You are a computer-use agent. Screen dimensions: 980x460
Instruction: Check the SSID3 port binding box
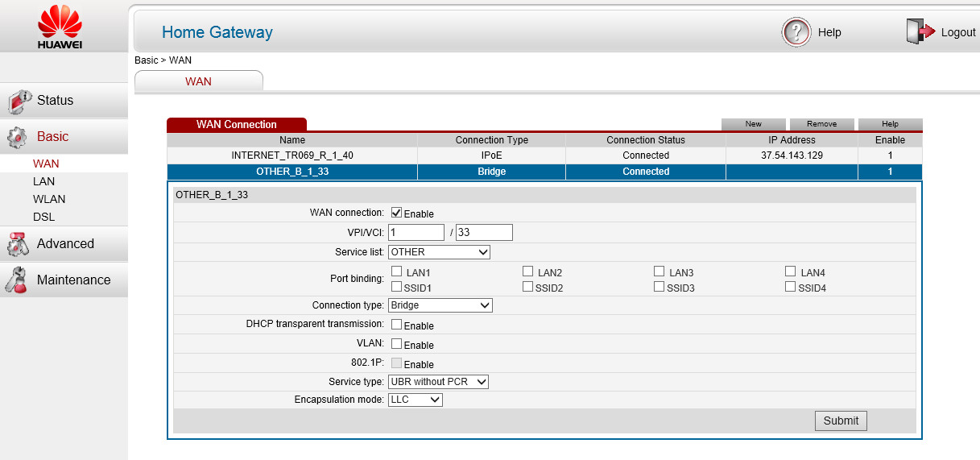coord(659,287)
